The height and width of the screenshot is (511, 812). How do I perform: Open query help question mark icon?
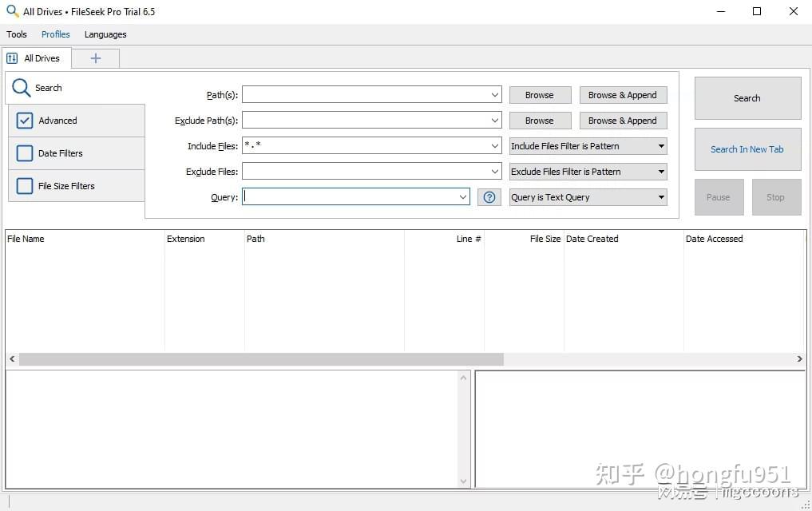coord(489,196)
